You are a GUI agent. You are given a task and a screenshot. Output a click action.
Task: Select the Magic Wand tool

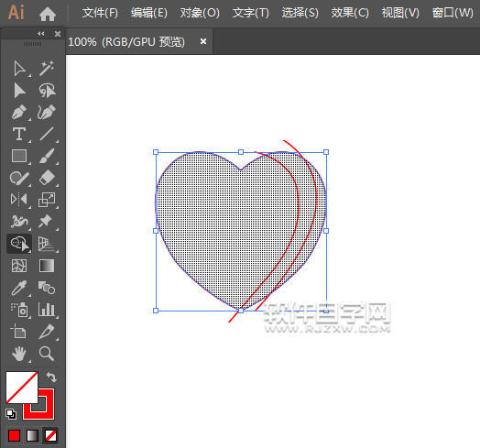47,68
